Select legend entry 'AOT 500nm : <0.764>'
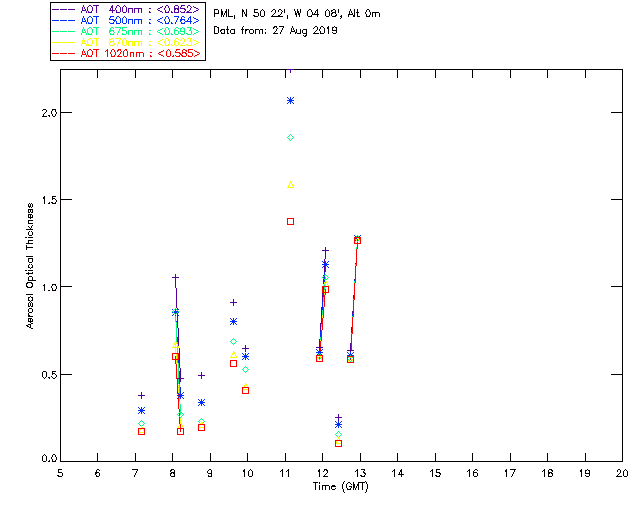The width and height of the screenshot is (640, 512). click(140, 21)
